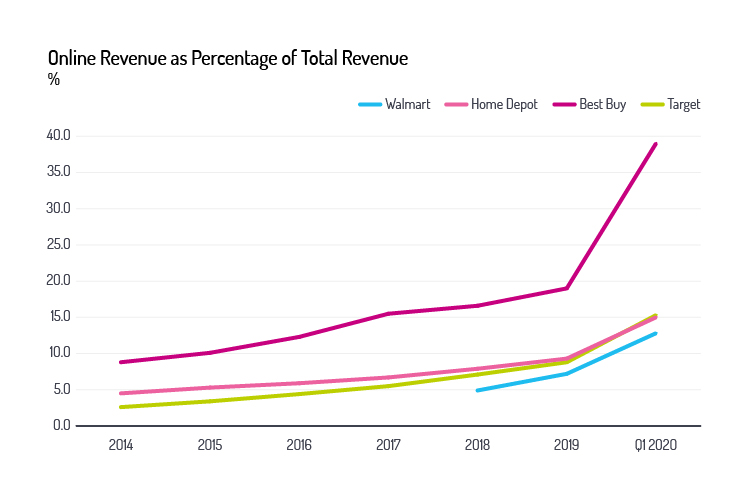Click the 40.0 y-axis label
751x500 pixels.
pos(58,136)
